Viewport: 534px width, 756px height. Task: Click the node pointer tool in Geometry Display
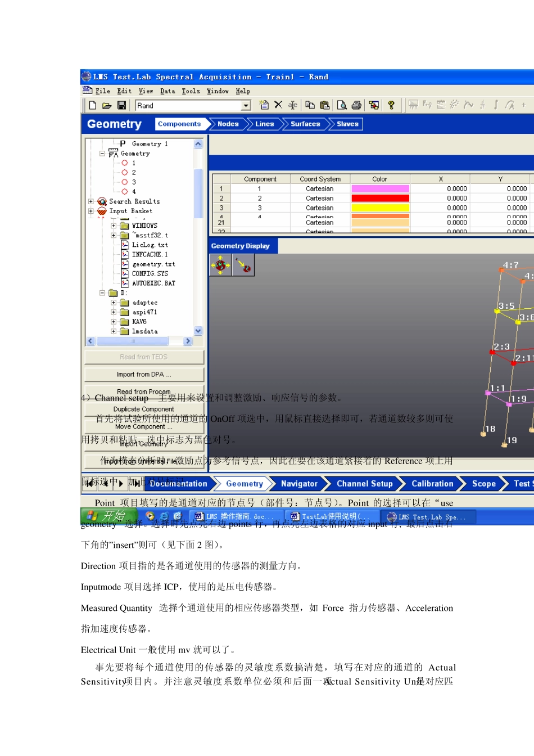pyautogui.click(x=243, y=265)
